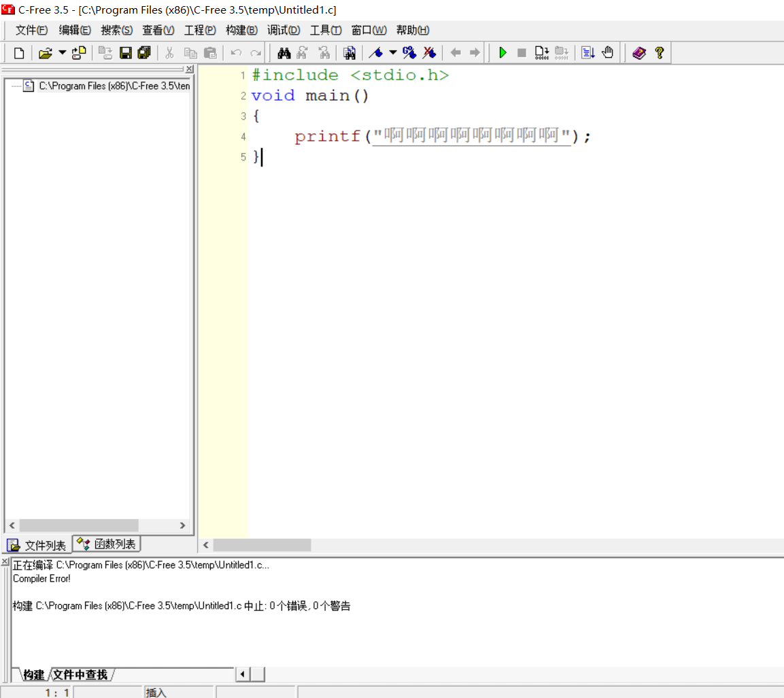Viewport: 784px width, 698px height.
Task: Navigate forward with right arrow icon
Action: 475,52
